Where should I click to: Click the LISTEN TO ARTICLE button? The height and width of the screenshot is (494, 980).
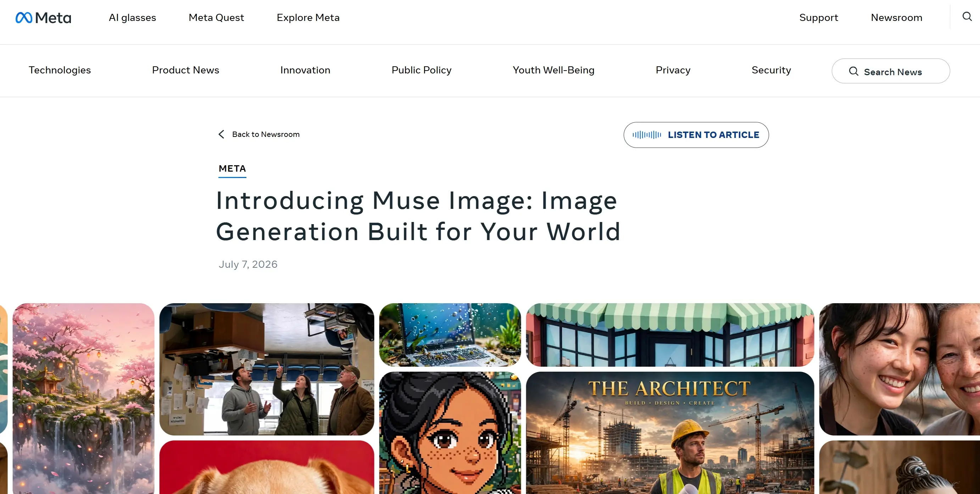coord(696,135)
